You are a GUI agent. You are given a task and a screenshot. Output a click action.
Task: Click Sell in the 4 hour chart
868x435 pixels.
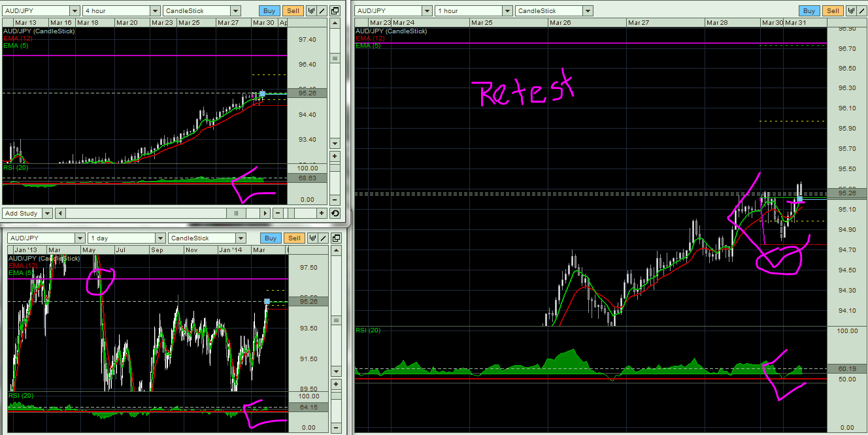[x=293, y=11]
